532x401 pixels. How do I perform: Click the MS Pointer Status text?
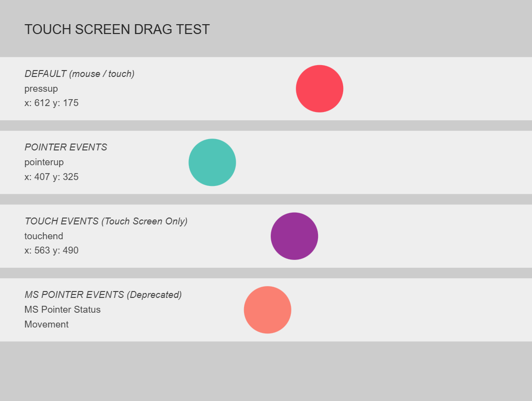coord(62,310)
